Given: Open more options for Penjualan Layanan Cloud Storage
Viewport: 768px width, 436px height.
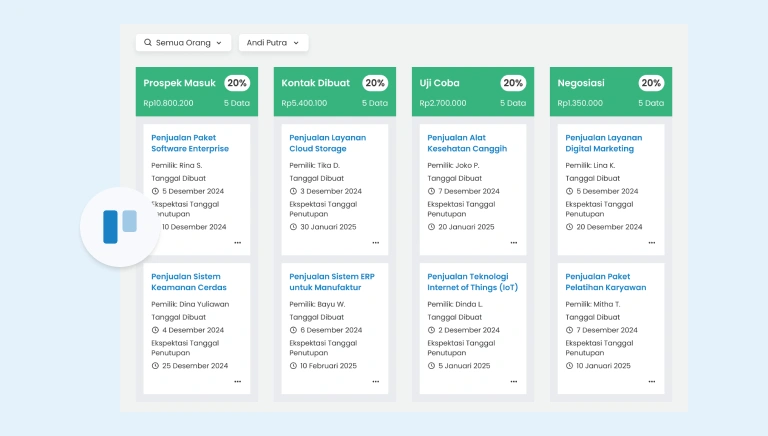Looking at the screenshot, I should click(376, 243).
